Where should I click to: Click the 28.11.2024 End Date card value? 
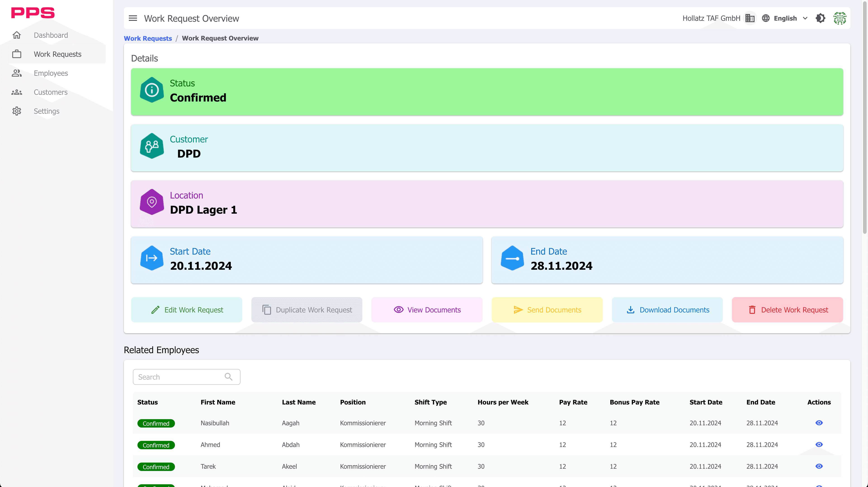click(561, 266)
